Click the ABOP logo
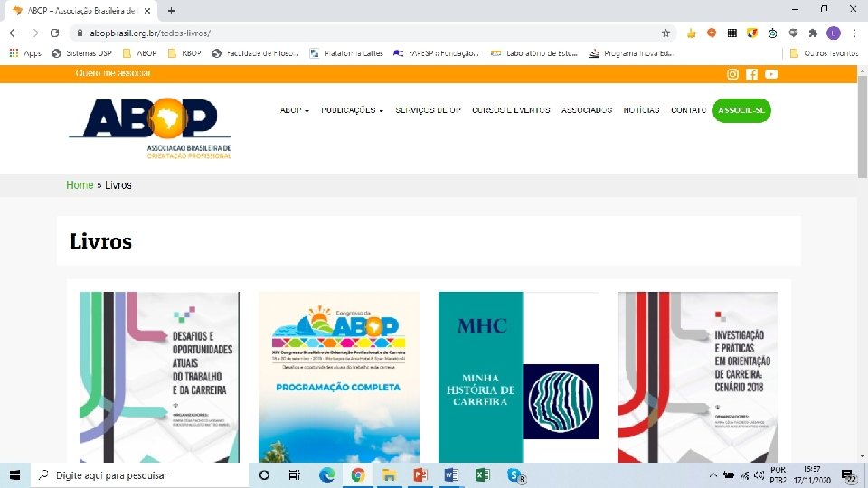Image resolution: width=868 pixels, height=488 pixels. [x=150, y=129]
